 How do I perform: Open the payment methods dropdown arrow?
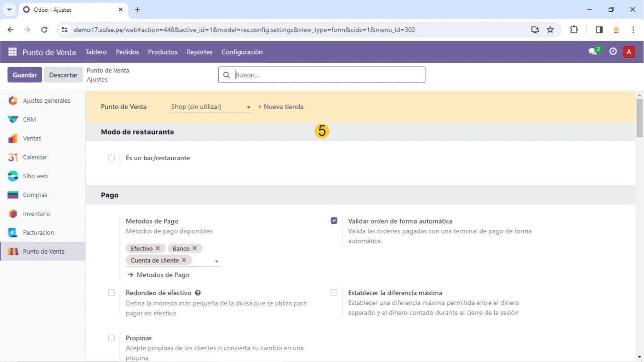pos(216,261)
